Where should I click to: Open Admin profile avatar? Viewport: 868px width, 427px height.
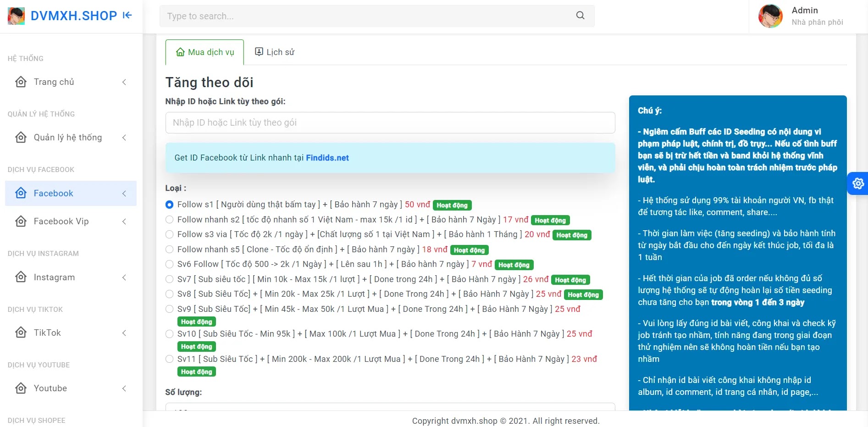click(770, 16)
